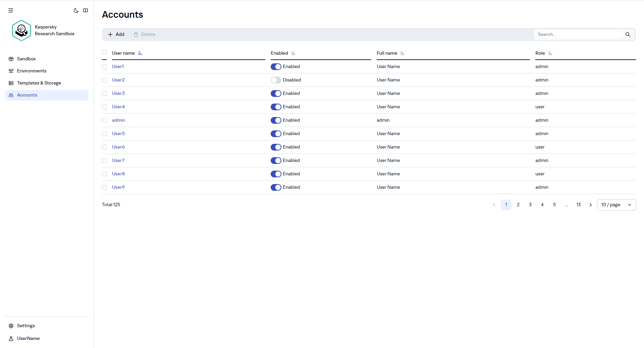
Task: Open the 10 / page dropdown
Action: coord(616,205)
